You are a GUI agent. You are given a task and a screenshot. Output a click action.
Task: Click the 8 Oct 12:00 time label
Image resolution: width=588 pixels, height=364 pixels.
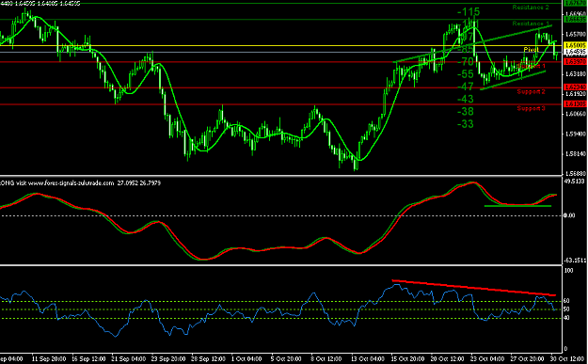point(326,358)
